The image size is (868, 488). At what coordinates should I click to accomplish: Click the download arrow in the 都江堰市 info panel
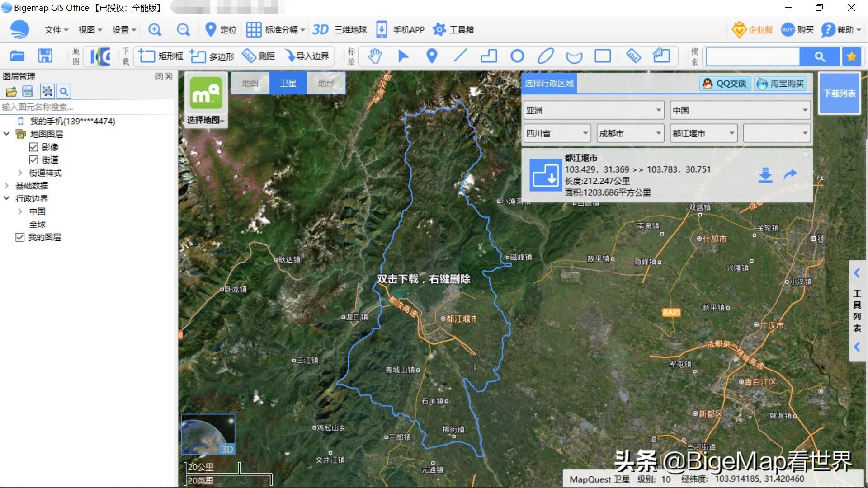click(x=765, y=175)
